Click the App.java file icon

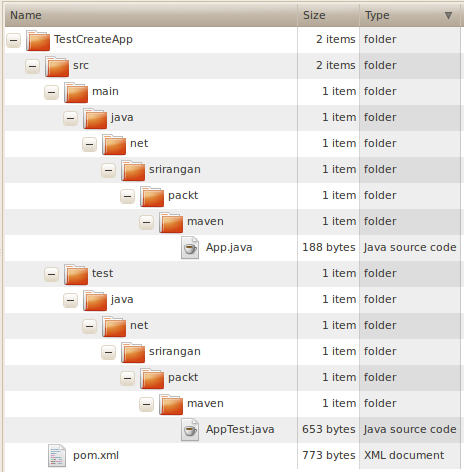point(190,248)
